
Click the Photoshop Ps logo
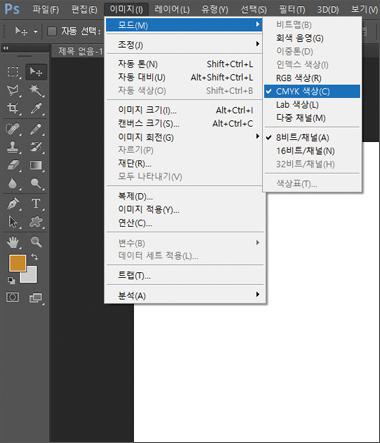coord(12,9)
